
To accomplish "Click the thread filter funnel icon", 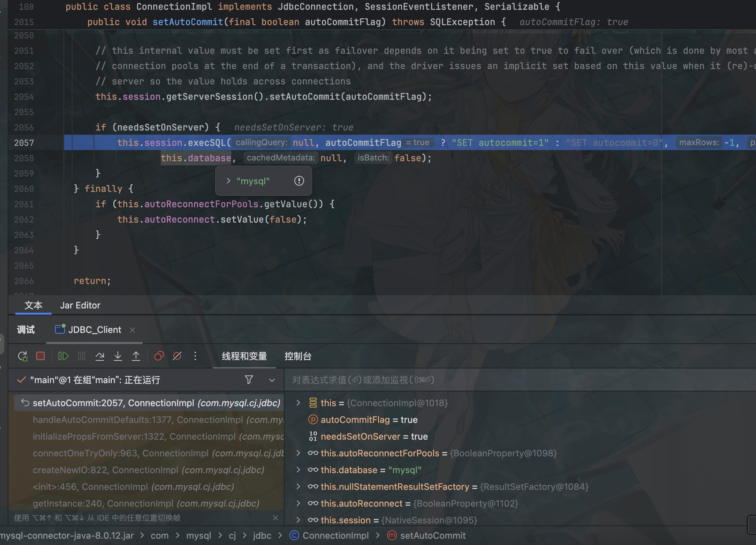I will [x=249, y=380].
